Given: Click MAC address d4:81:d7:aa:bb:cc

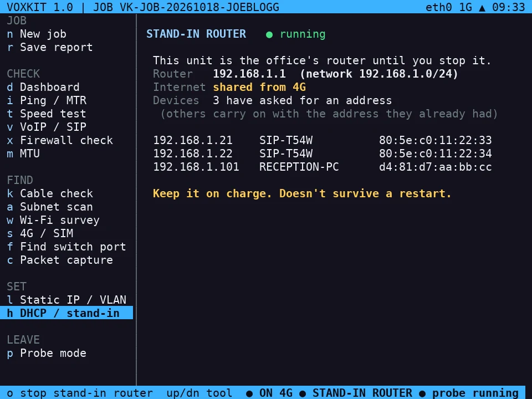Looking at the screenshot, I should tap(436, 167).
